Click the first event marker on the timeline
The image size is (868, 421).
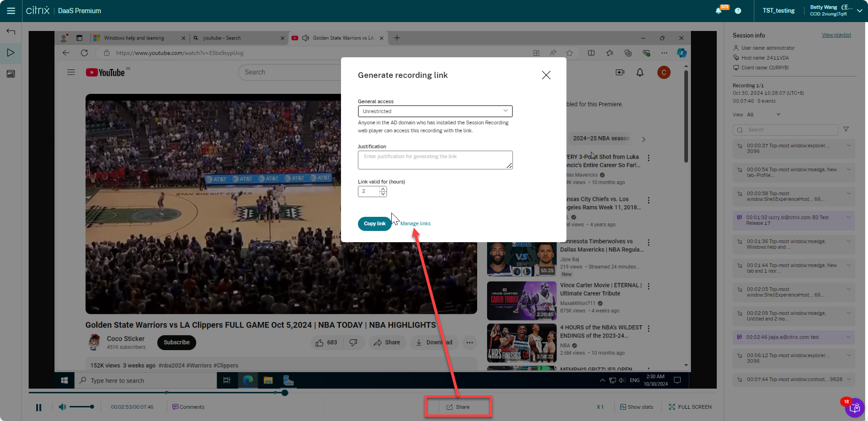coord(166,392)
